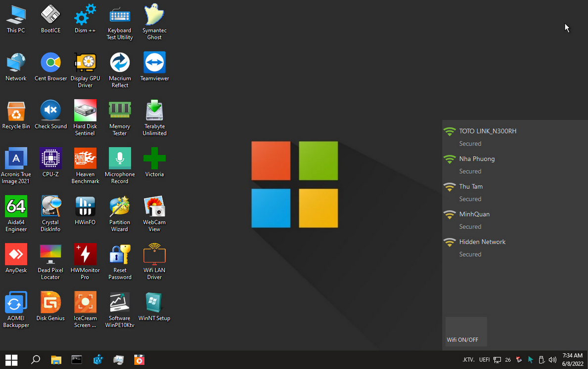The height and width of the screenshot is (369, 588).
Task: Open the volume speaker tray icon
Action: [552, 360]
